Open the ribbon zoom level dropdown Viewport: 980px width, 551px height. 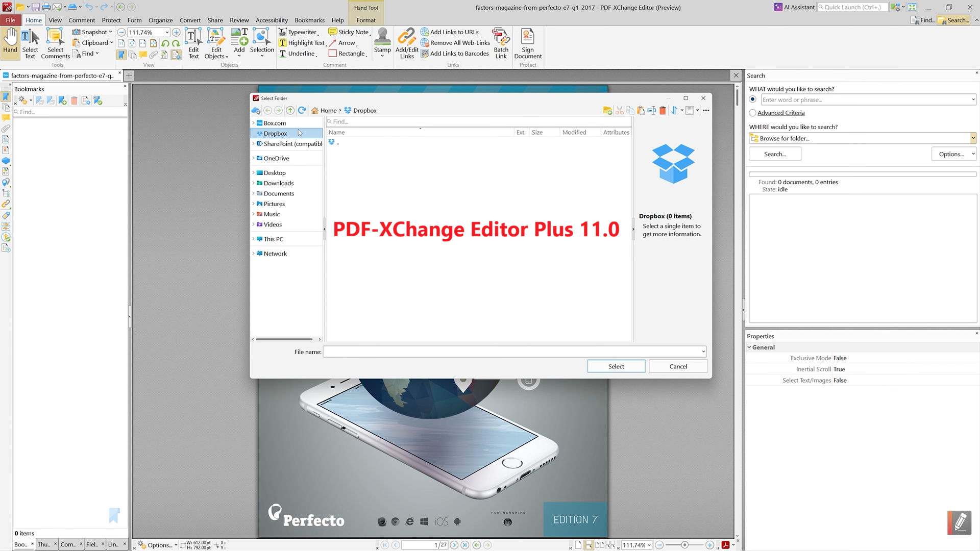tap(167, 32)
